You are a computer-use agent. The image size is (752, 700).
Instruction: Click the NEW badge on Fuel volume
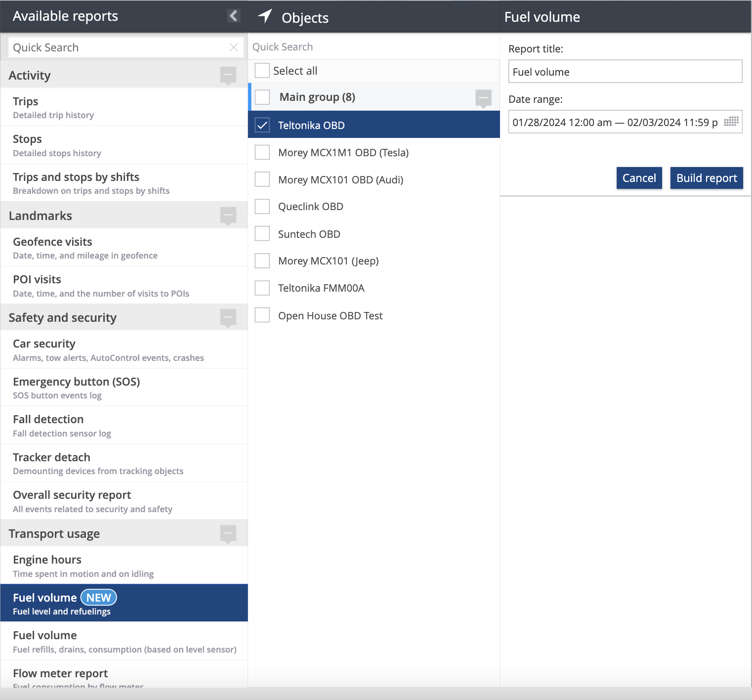click(99, 598)
